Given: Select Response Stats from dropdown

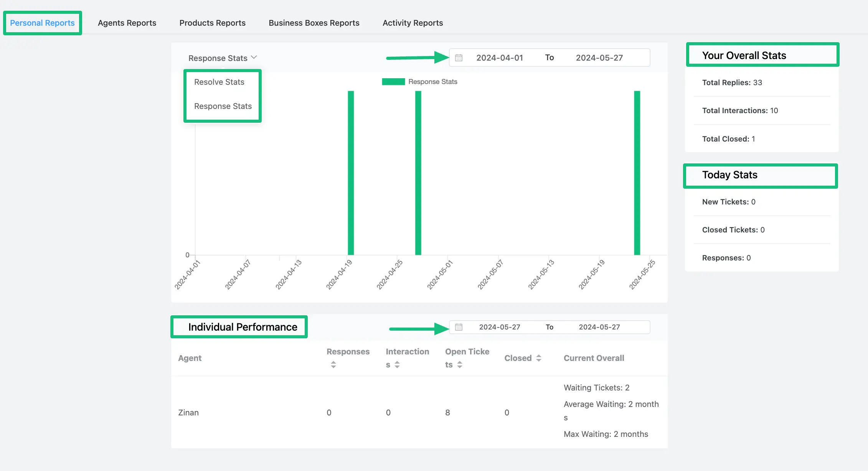Looking at the screenshot, I should click(x=223, y=105).
